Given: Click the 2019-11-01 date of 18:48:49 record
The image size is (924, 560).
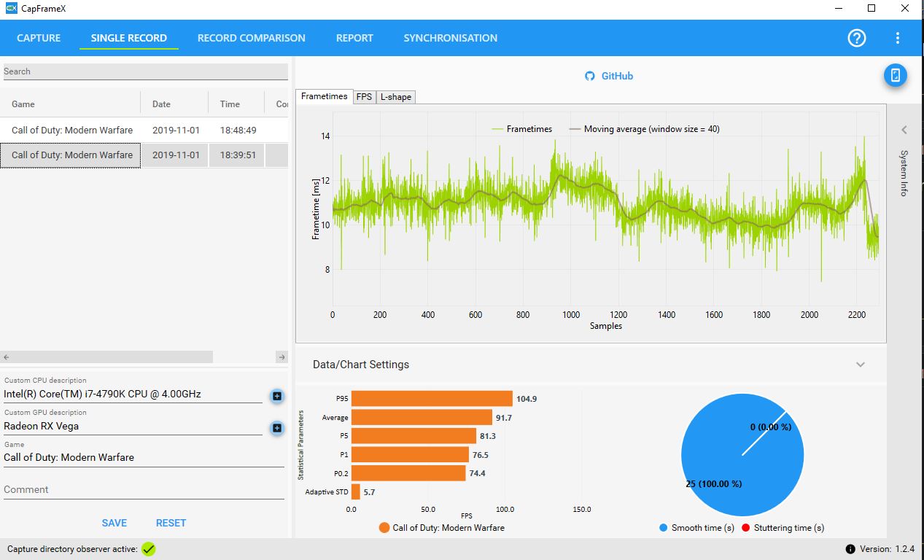Looking at the screenshot, I should [176, 130].
